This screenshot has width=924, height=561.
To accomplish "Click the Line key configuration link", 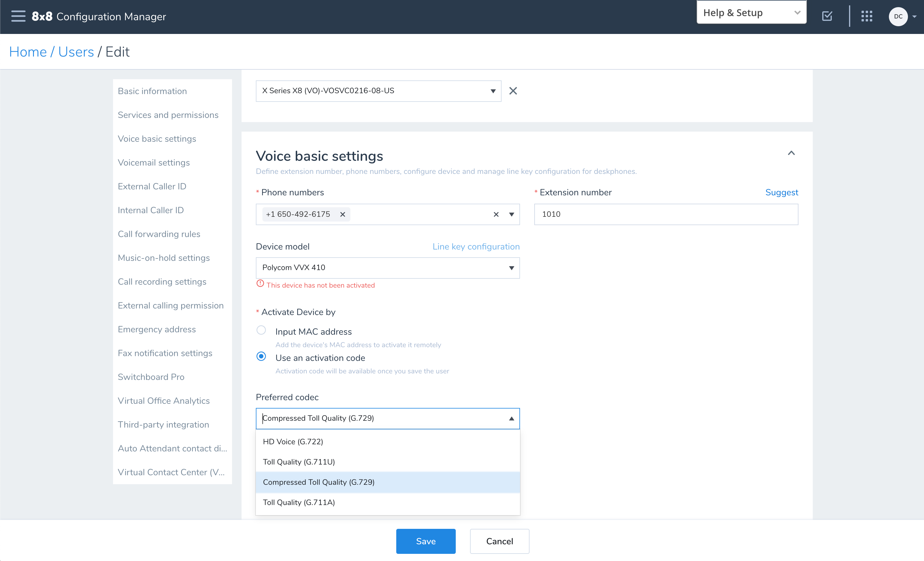I will coord(476,247).
